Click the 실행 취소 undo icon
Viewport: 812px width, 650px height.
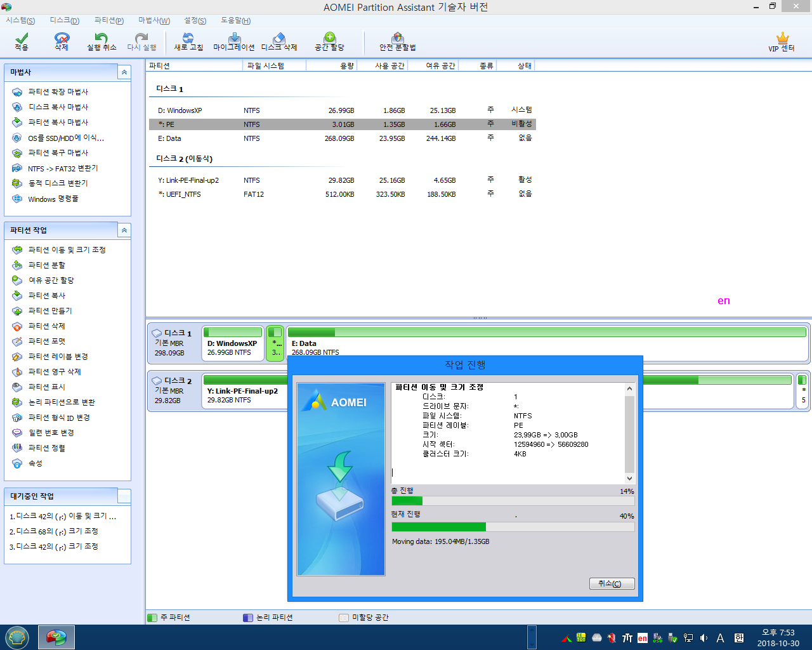[x=101, y=42]
